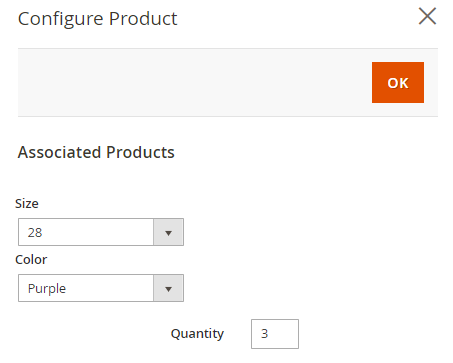
Task: Click the Color label text
Action: 31,260
